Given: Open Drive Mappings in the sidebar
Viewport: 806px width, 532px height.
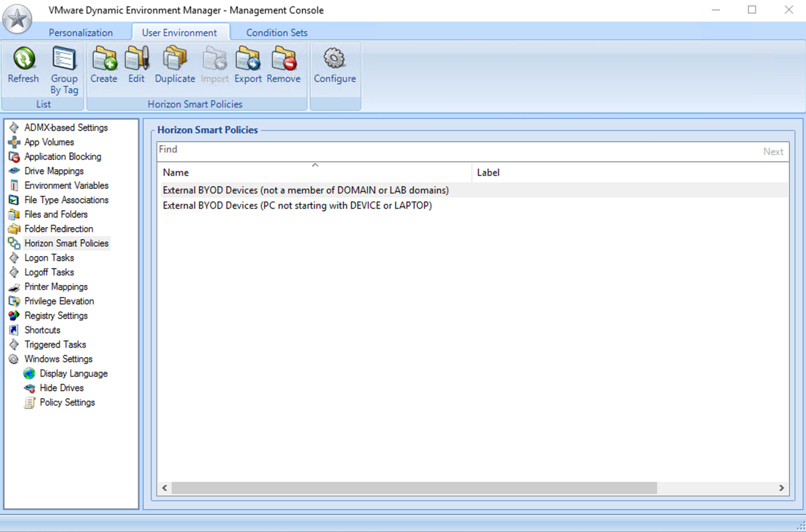Looking at the screenshot, I should [54, 171].
